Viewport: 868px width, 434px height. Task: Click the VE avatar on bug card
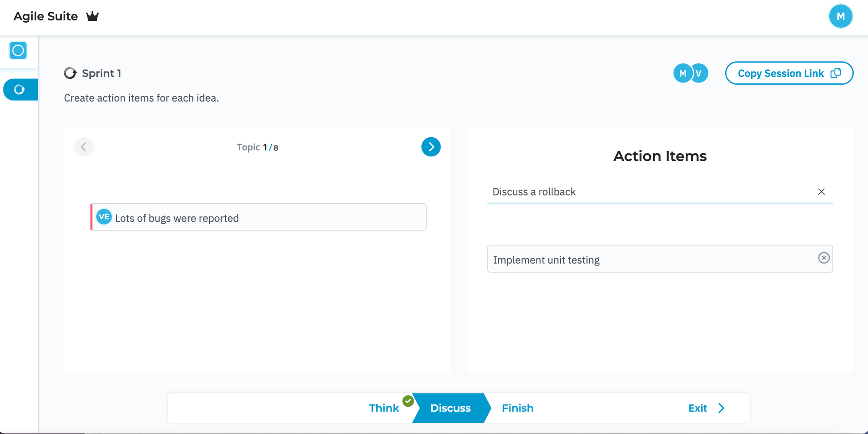pos(104,217)
